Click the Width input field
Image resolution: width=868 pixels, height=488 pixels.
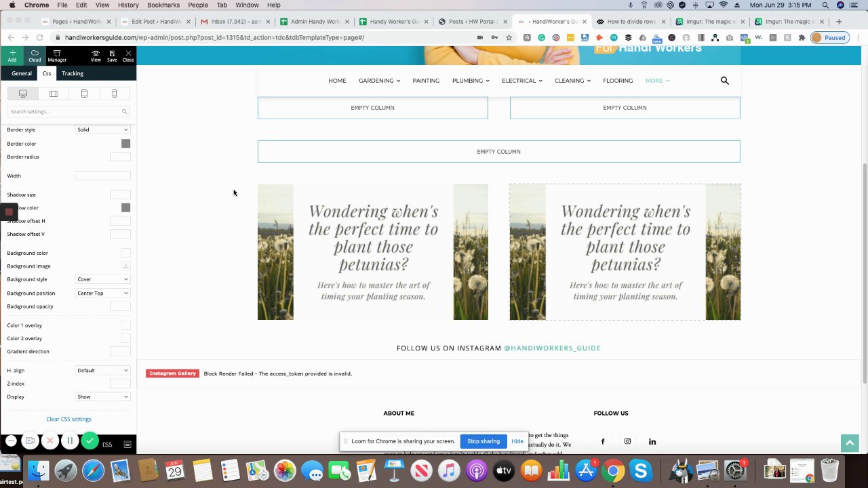102,176
